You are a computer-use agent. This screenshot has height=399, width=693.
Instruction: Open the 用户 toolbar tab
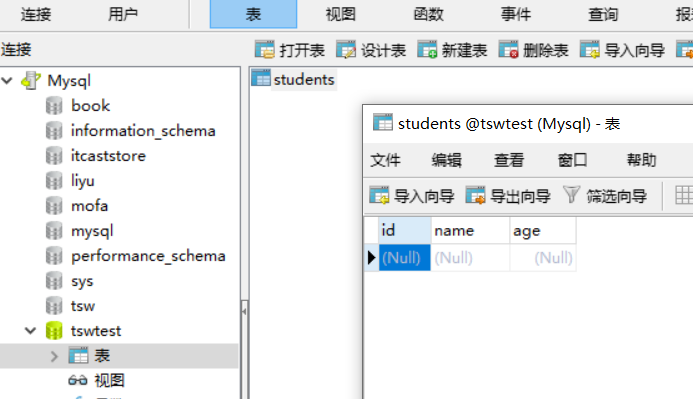123,14
